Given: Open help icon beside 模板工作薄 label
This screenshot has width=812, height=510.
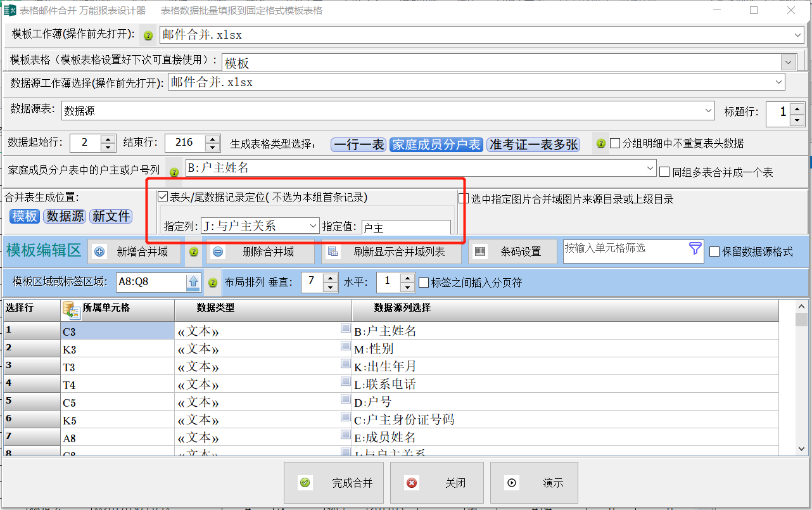Looking at the screenshot, I should click(x=148, y=35).
